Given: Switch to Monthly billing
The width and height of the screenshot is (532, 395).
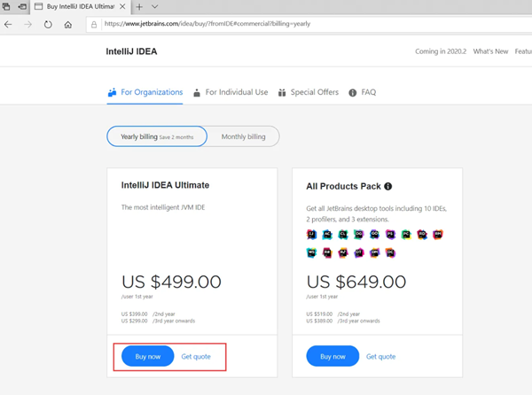Looking at the screenshot, I should tap(243, 136).
